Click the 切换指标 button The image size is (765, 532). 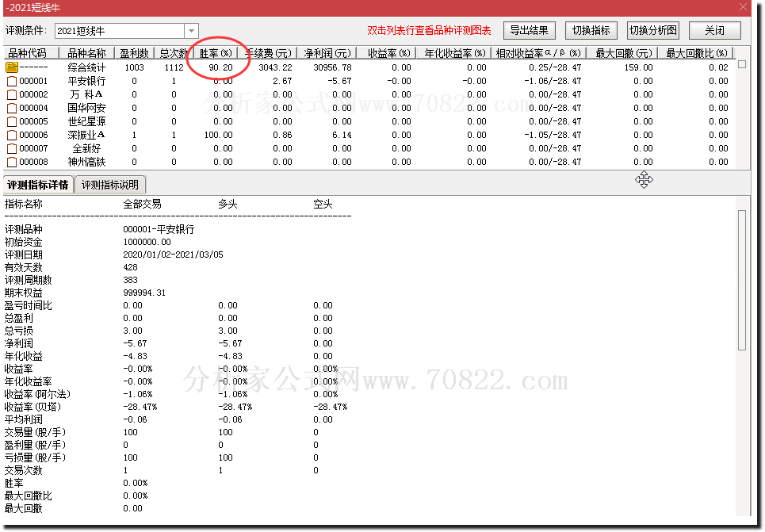pyautogui.click(x=591, y=30)
